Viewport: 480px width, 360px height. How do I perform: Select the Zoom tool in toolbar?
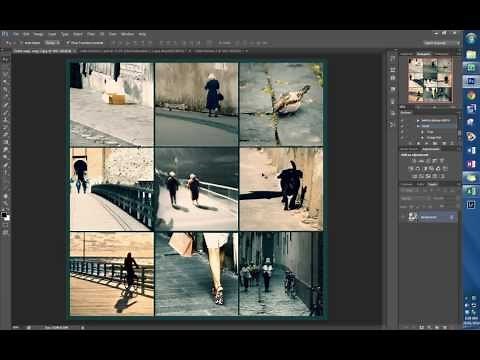(6, 203)
